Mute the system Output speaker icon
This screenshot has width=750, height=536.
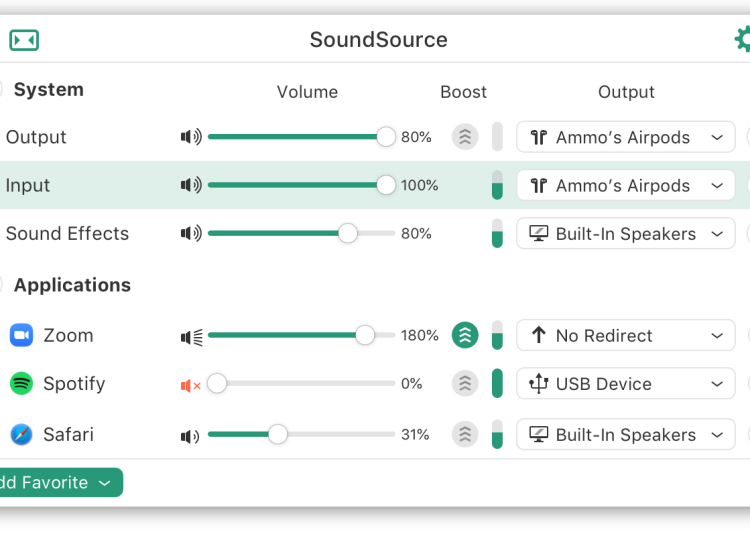point(191,137)
